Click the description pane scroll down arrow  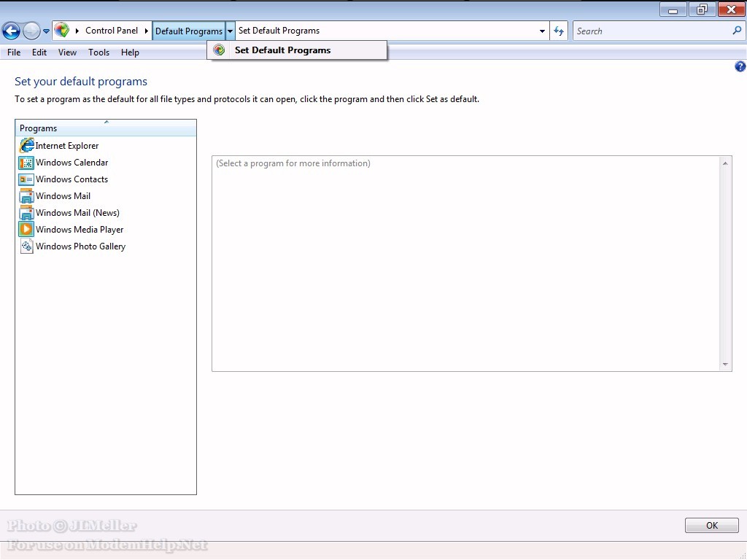tap(725, 365)
